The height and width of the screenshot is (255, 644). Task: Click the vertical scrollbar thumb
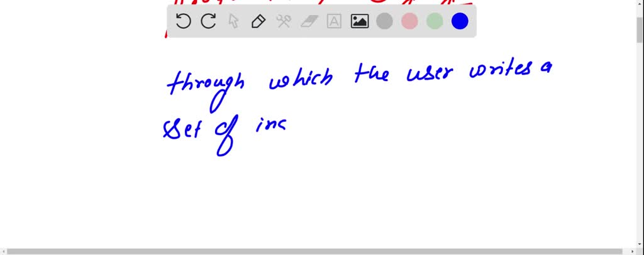(x=640, y=30)
